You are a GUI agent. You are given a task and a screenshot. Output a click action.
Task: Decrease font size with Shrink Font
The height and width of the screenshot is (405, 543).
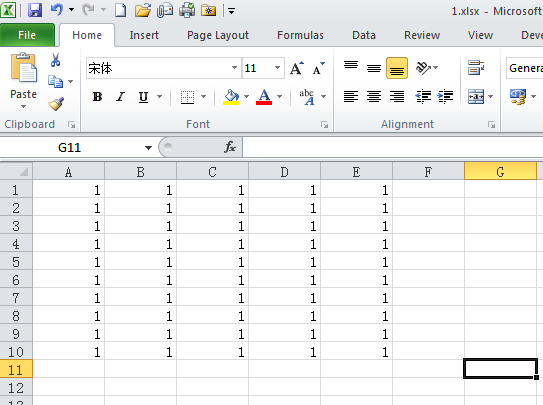coord(319,68)
